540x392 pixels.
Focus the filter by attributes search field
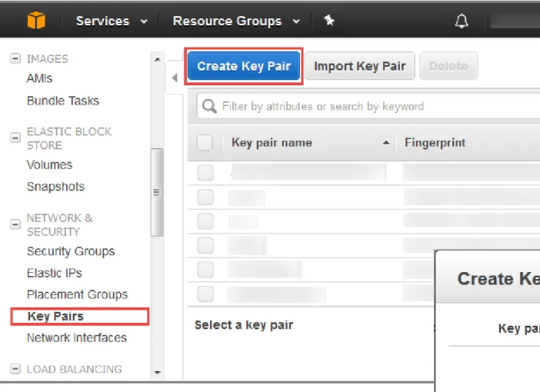(x=368, y=106)
